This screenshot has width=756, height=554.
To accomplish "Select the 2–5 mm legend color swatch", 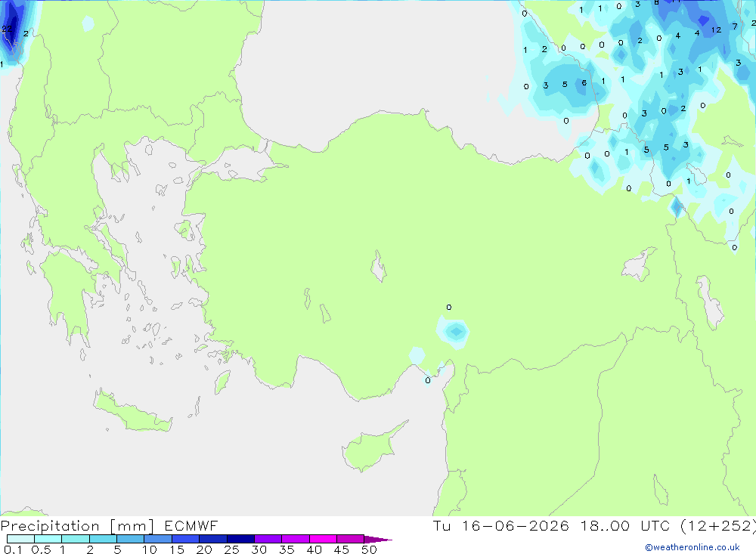I will 103,539.
